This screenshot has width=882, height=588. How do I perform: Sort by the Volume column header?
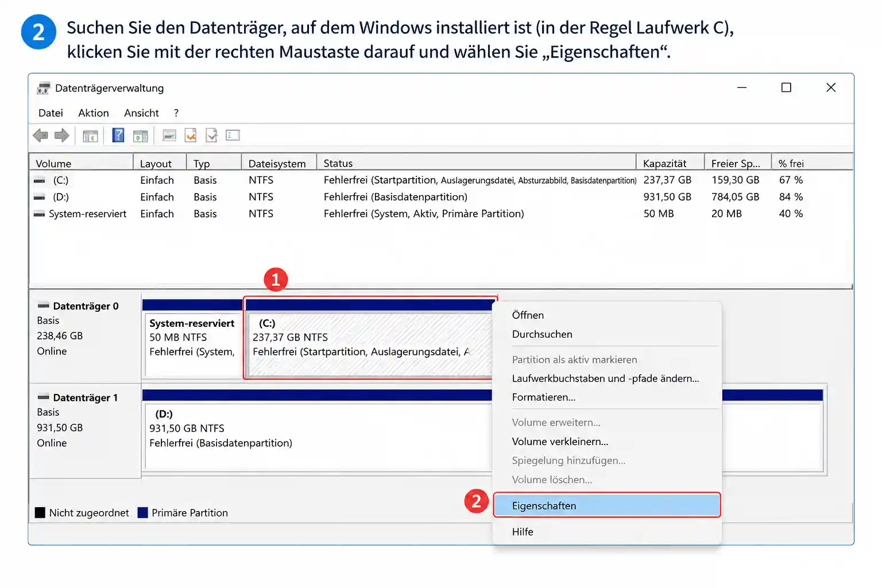click(81, 164)
